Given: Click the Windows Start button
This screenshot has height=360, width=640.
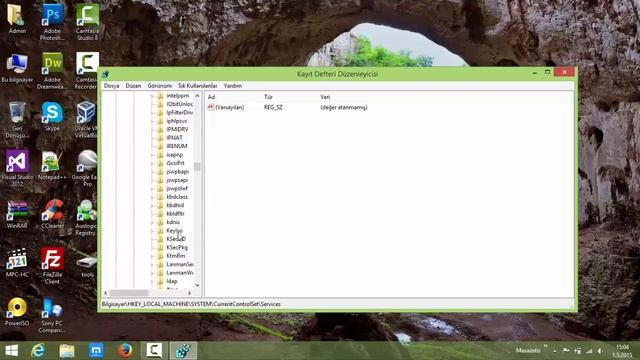Looking at the screenshot, I should (11, 351).
